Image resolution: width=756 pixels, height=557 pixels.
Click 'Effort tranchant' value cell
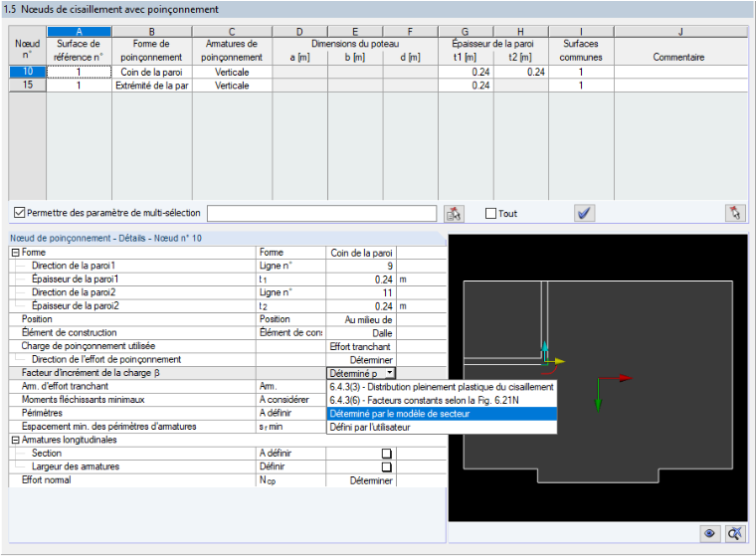point(361,347)
